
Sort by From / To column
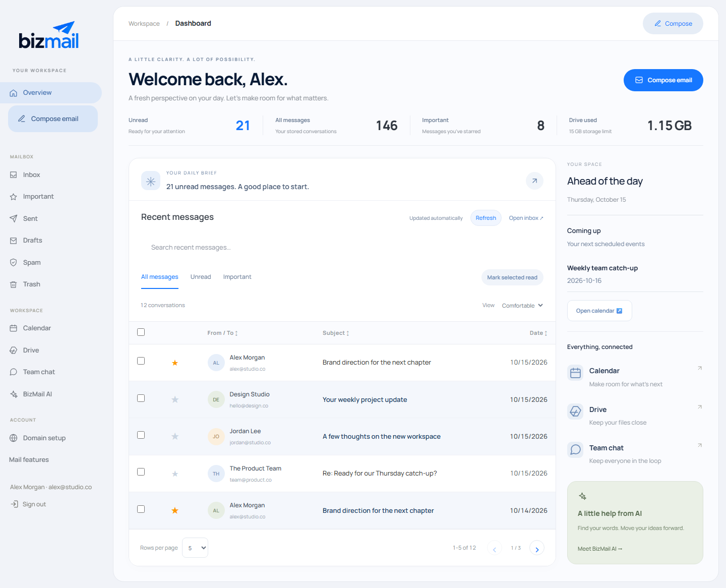pos(222,333)
